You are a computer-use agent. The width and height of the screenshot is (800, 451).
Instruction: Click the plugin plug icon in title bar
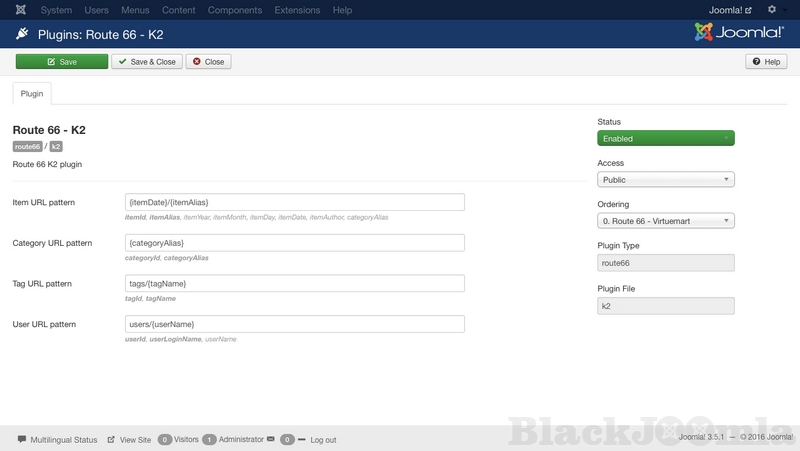[22, 34]
